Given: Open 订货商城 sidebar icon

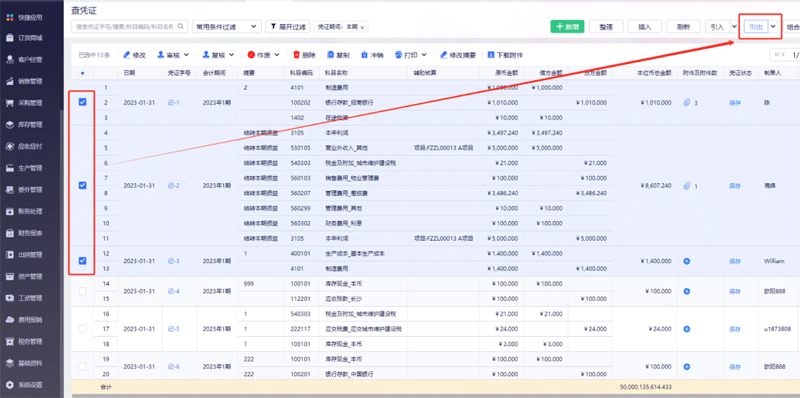Looking at the screenshot, I should 10,38.
